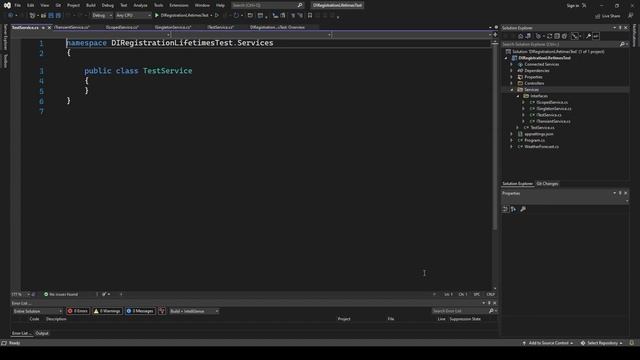Screen dimensions: 640x360
Task: Click the Live Share button
Action: [608, 16]
